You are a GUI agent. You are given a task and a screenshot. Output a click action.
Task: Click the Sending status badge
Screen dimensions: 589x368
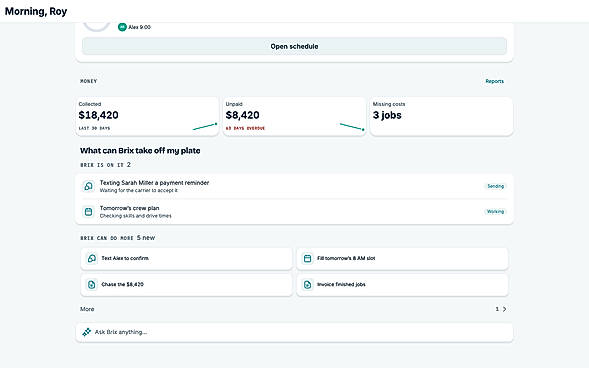[x=495, y=186]
